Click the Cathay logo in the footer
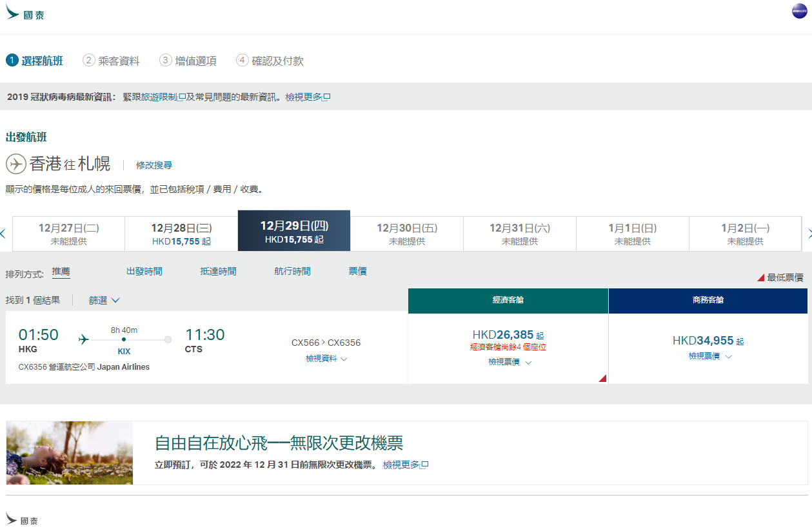 [x=22, y=519]
